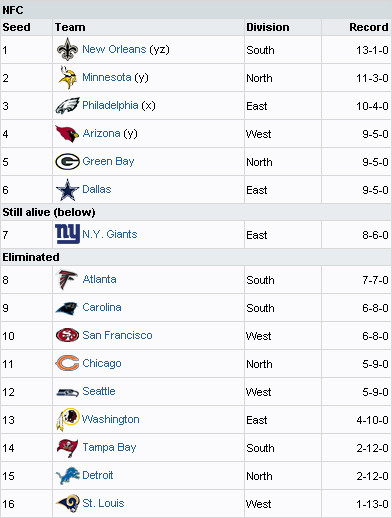Click the Green Bay Packers G logo
This screenshot has width=392, height=518.
pyautogui.click(x=67, y=162)
